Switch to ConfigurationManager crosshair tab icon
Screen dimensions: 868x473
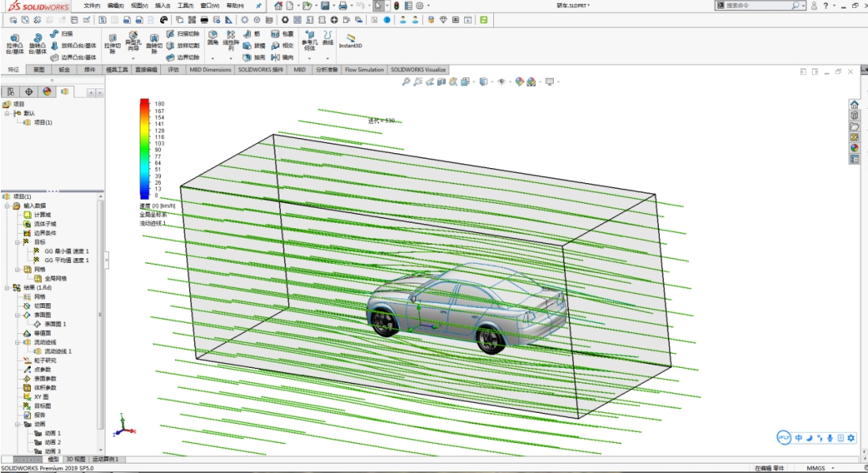(28, 92)
